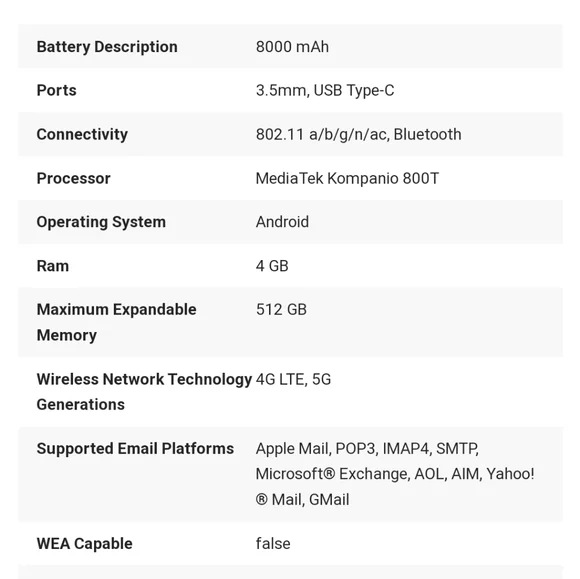Select the 512 GB value
This screenshot has height=579, width=580.
tap(281, 310)
